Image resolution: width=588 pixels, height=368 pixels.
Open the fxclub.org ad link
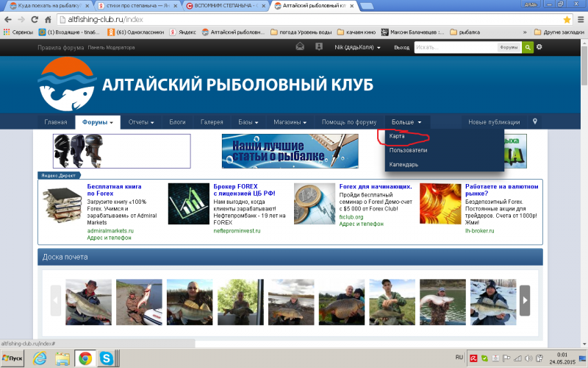click(x=351, y=216)
